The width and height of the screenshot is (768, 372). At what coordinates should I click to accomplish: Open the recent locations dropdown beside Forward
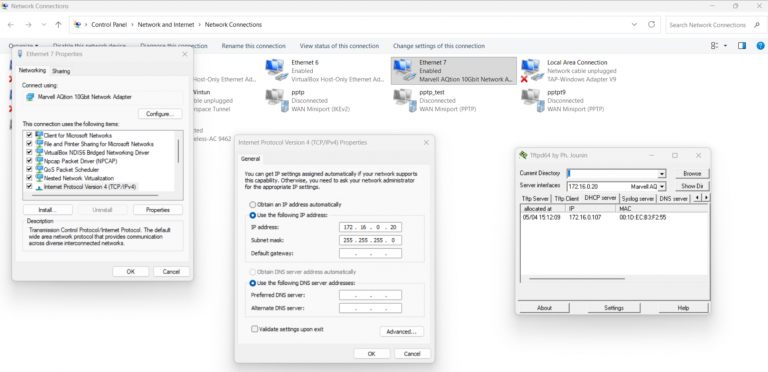tap(44, 24)
